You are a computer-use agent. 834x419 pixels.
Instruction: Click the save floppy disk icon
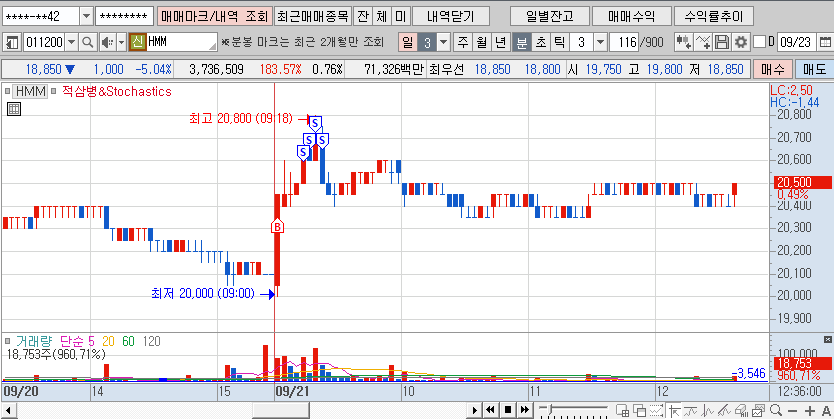[x=722, y=42]
